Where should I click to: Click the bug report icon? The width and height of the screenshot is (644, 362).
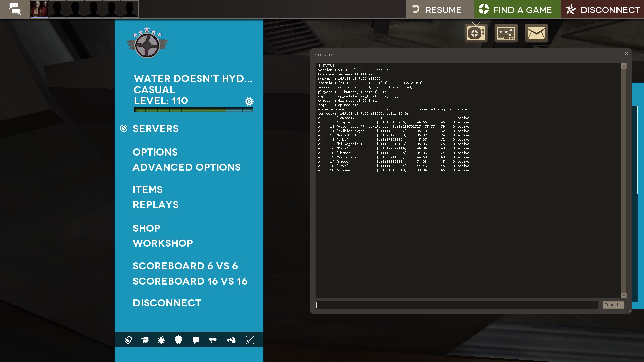(161, 340)
